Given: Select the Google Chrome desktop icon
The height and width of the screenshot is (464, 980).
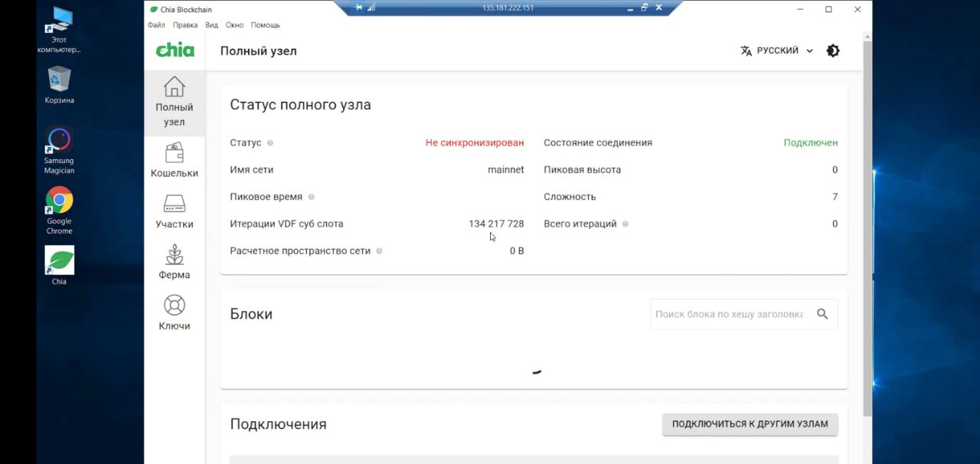Looking at the screenshot, I should pyautogui.click(x=59, y=211).
